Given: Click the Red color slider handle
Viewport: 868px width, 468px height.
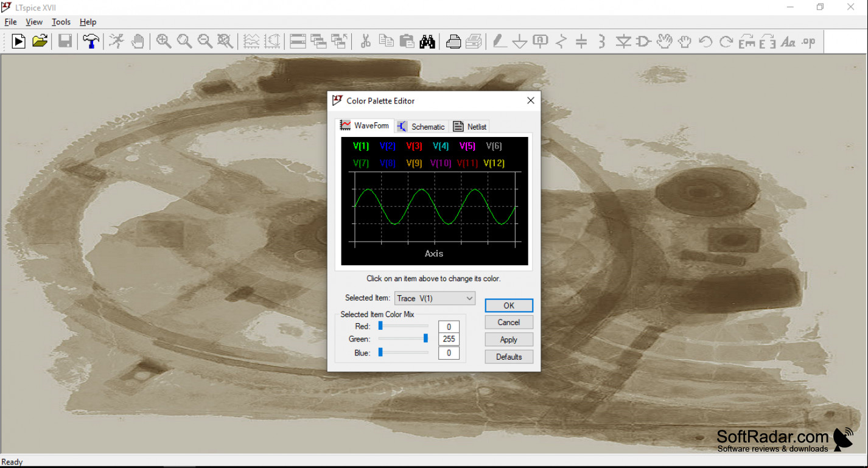Looking at the screenshot, I should click(380, 326).
